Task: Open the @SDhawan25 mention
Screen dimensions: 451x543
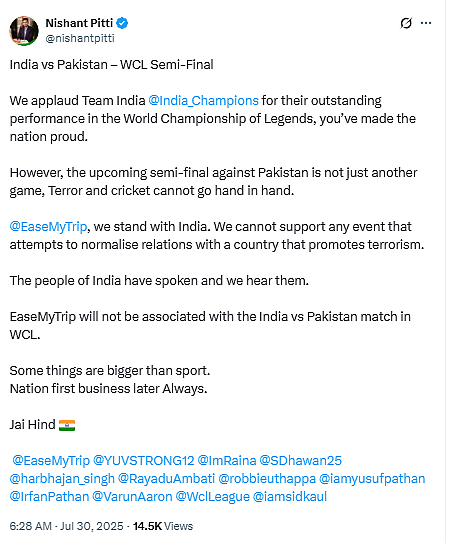Action: 301,461
